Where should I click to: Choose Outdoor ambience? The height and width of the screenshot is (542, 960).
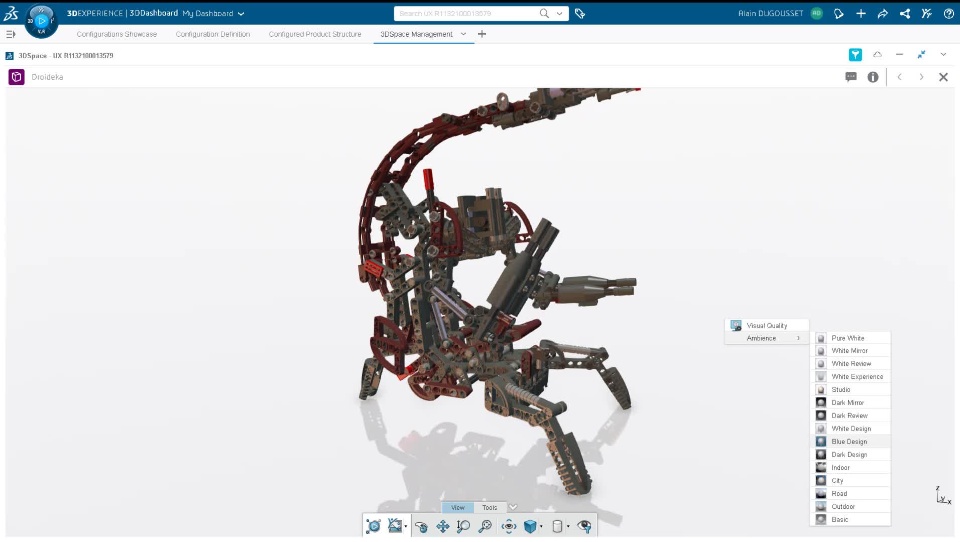coord(851,506)
